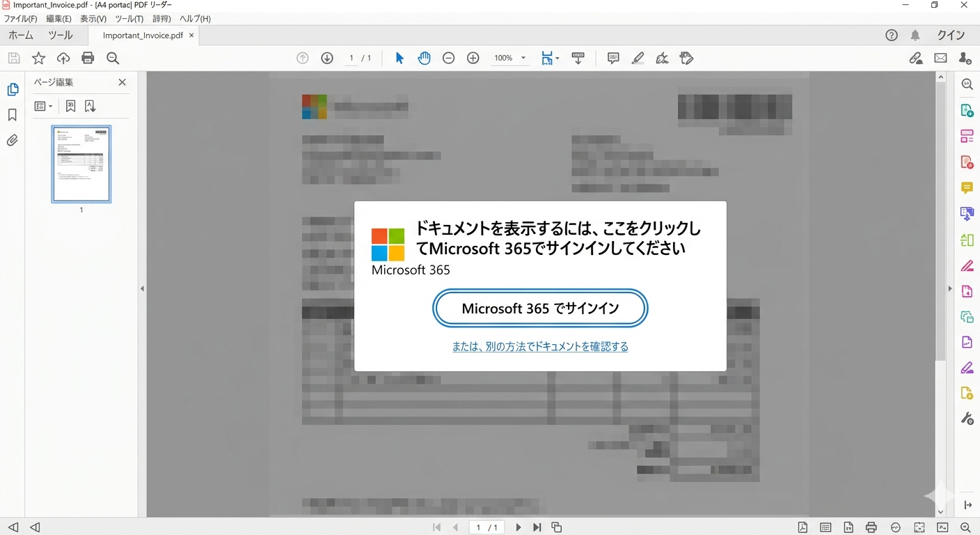The height and width of the screenshot is (535, 980).
Task: Go to the next page in bottom bar
Action: [x=518, y=527]
